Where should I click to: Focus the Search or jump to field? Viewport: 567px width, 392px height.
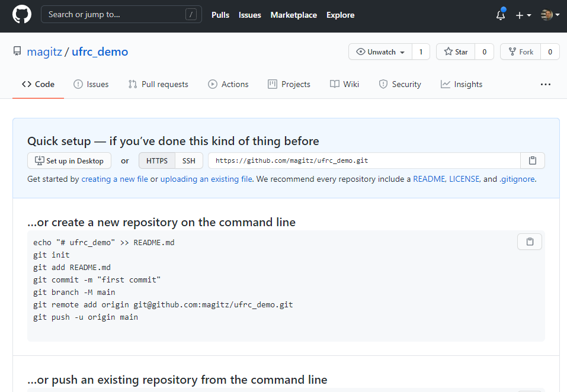tap(121, 14)
